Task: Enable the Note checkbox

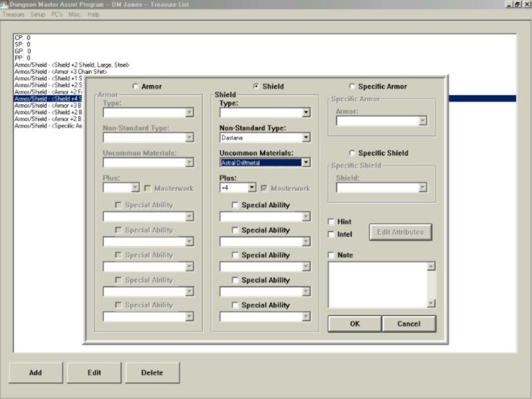Action: pyautogui.click(x=332, y=255)
